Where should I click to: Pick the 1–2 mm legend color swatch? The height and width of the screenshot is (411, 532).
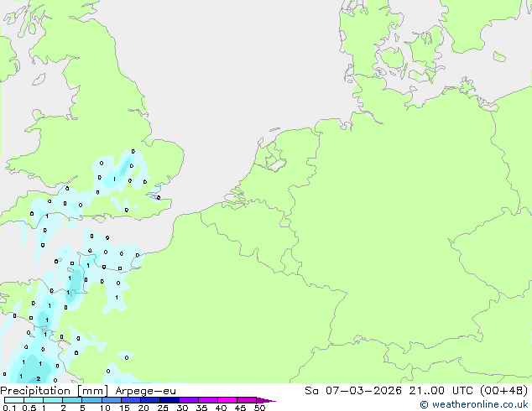tap(53, 400)
